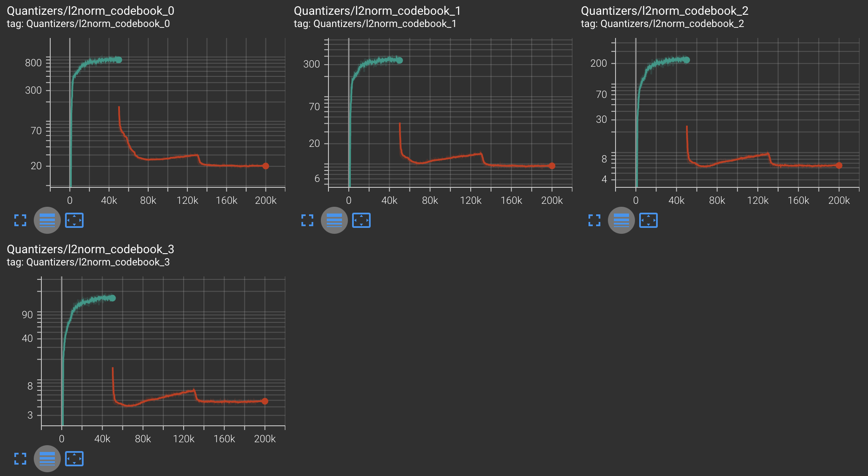Screen dimensions: 868x476
Task: Expand the l2norm_codebook_3 chart to full size
Action: pyautogui.click(x=20, y=459)
